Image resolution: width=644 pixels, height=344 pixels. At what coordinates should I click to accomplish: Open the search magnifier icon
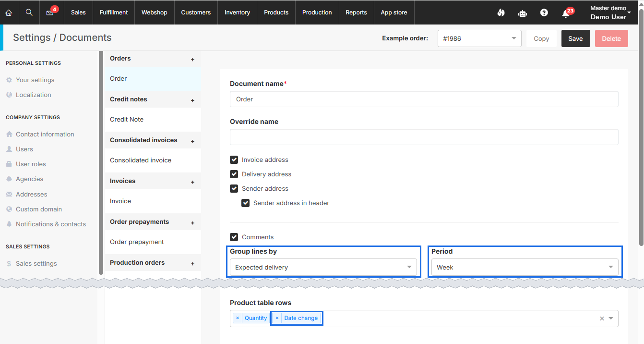tap(29, 12)
